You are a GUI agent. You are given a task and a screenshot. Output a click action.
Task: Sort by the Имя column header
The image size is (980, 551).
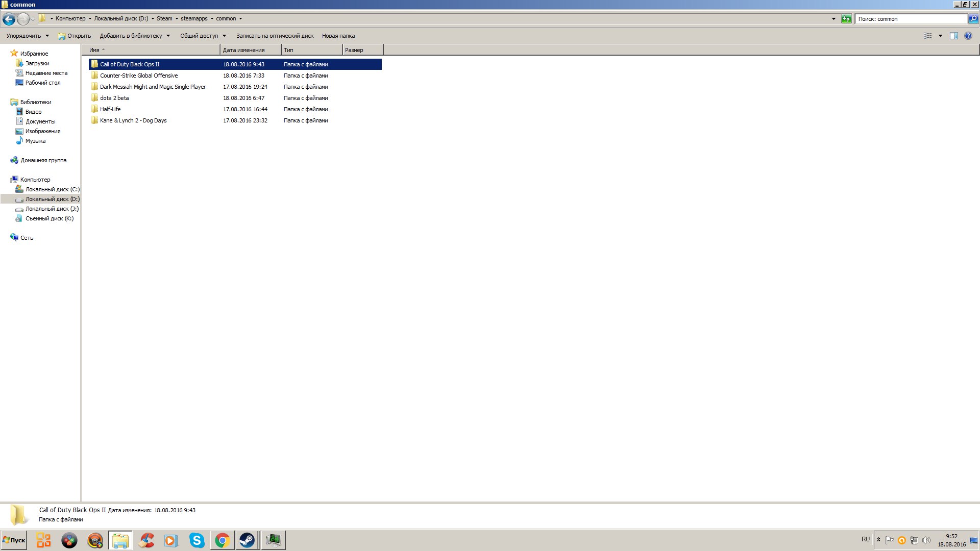[x=151, y=50]
